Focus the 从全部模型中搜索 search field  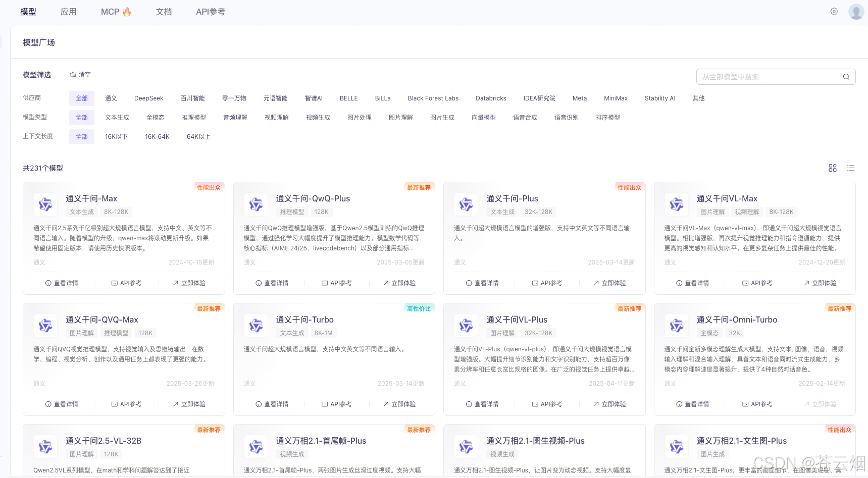[776, 77]
